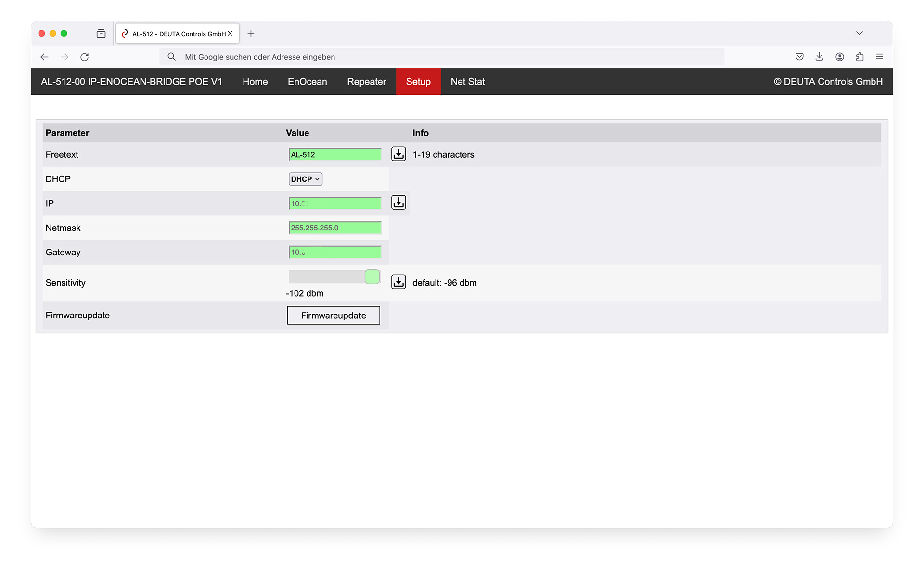Open the EnOcean menu item
The width and height of the screenshot is (924, 569).
(307, 82)
